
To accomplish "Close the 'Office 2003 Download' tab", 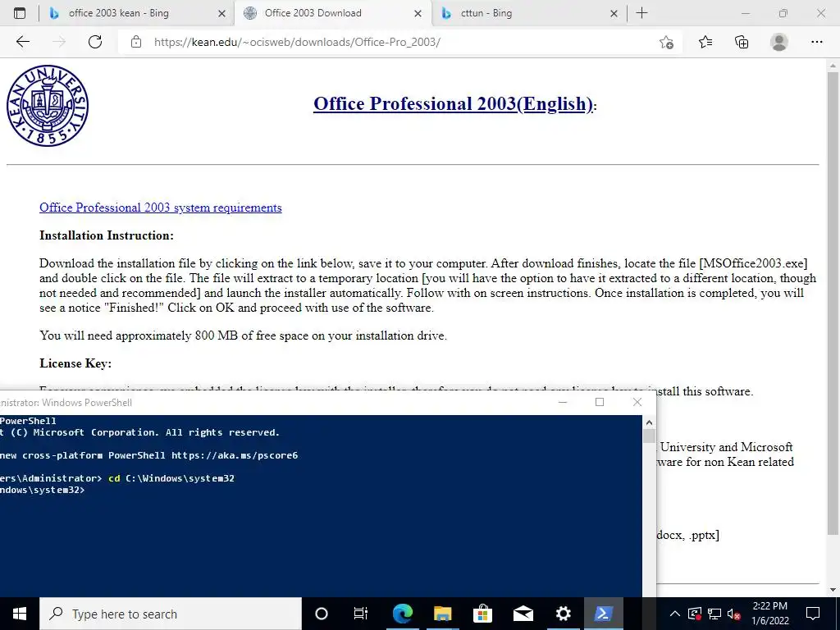I will (418, 14).
